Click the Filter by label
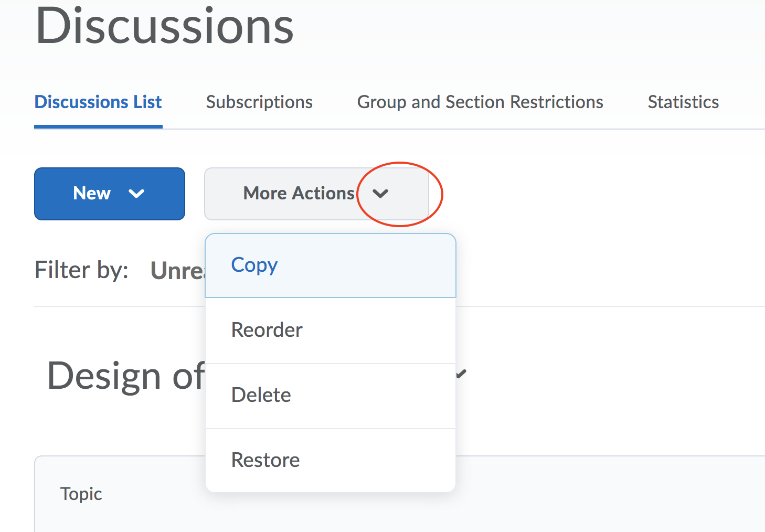This screenshot has width=765, height=532. tap(81, 270)
